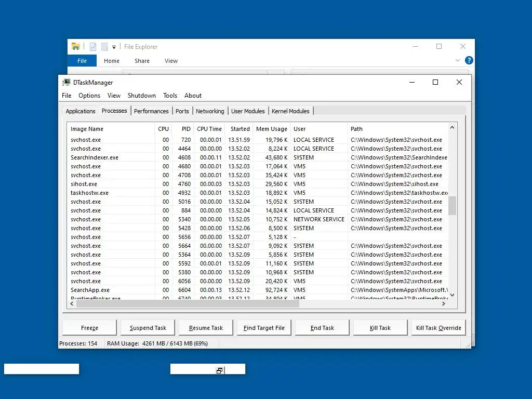Open the Shutdown menu
532x399 pixels.
tap(141, 96)
